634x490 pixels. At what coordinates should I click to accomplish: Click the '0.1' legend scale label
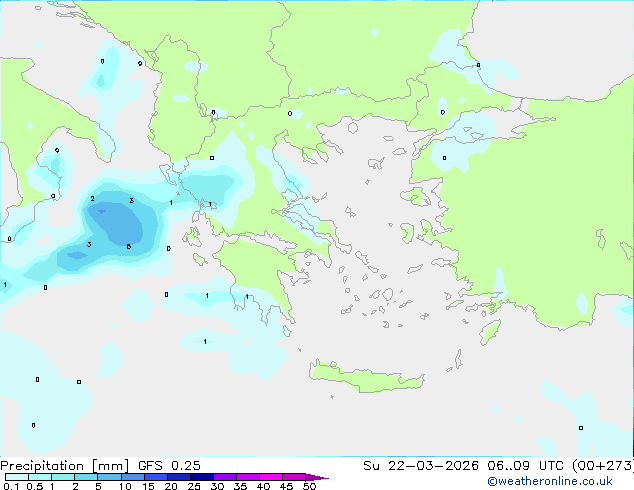(11, 486)
